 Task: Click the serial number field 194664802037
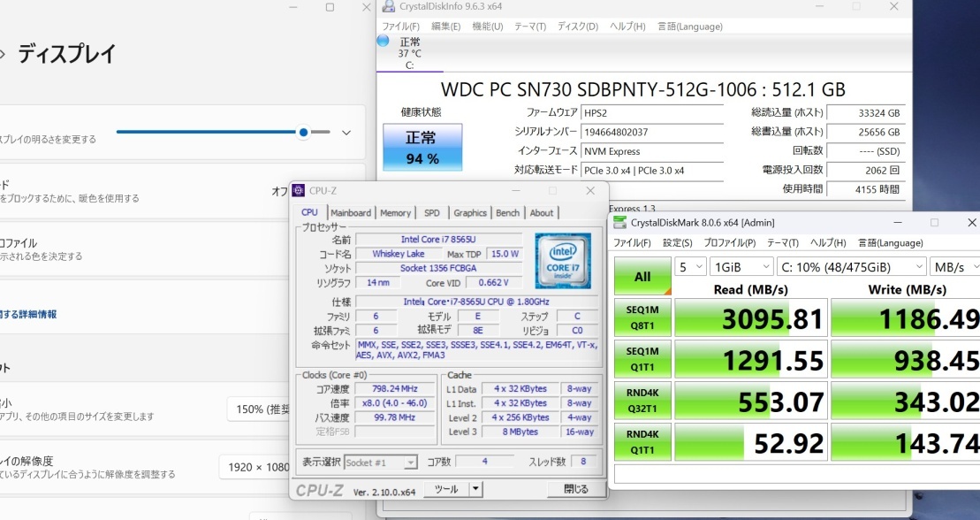(x=652, y=132)
